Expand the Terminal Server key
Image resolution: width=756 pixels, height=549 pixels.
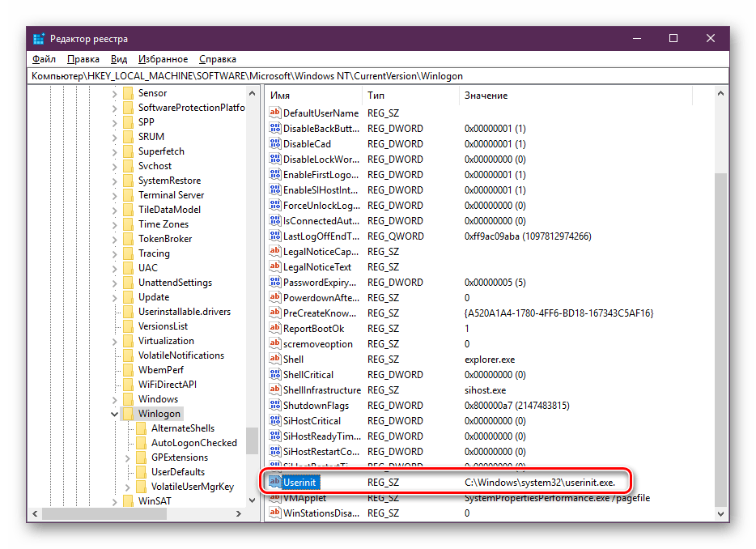(114, 195)
